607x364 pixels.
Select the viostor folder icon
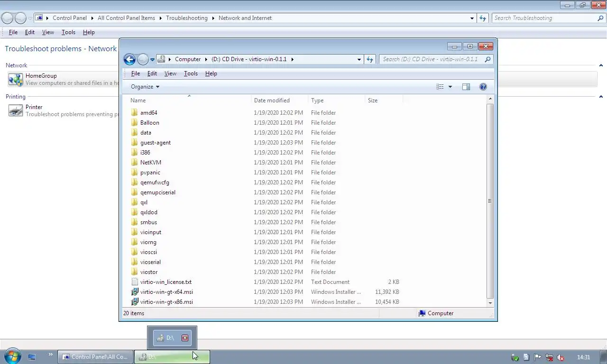(x=135, y=272)
